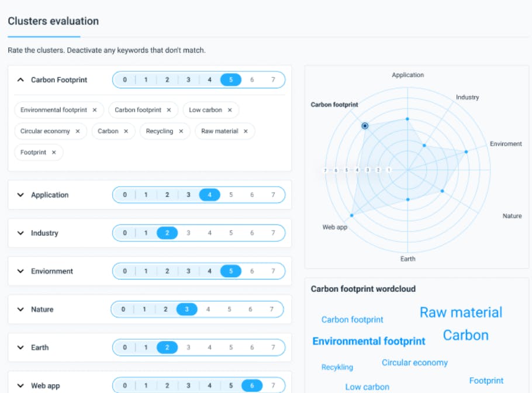
Task: Set Carbon Footprint rating to 3
Action: 188,80
